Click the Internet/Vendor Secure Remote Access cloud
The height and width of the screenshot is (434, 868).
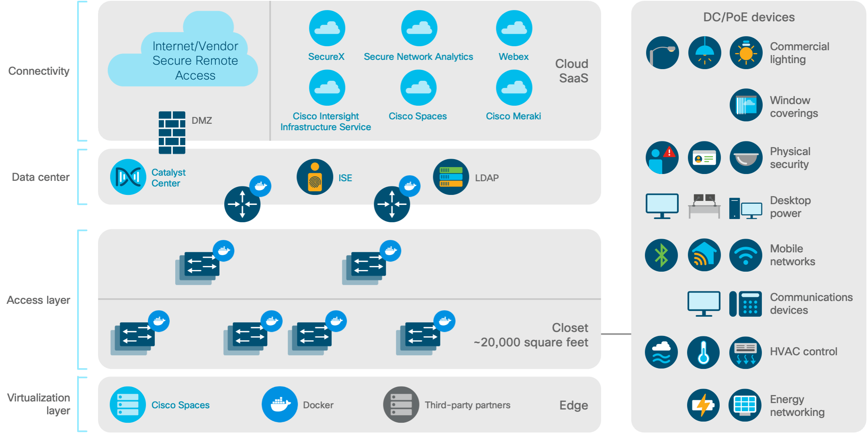tap(183, 49)
